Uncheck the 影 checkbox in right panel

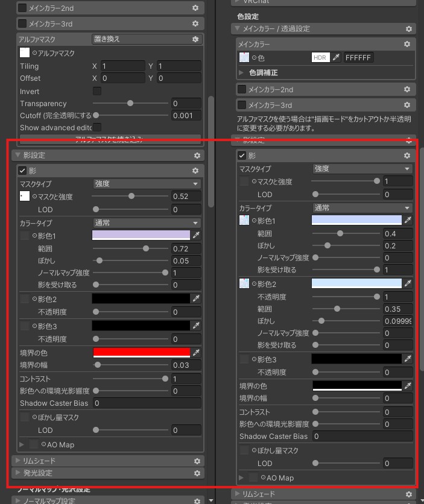click(x=242, y=156)
